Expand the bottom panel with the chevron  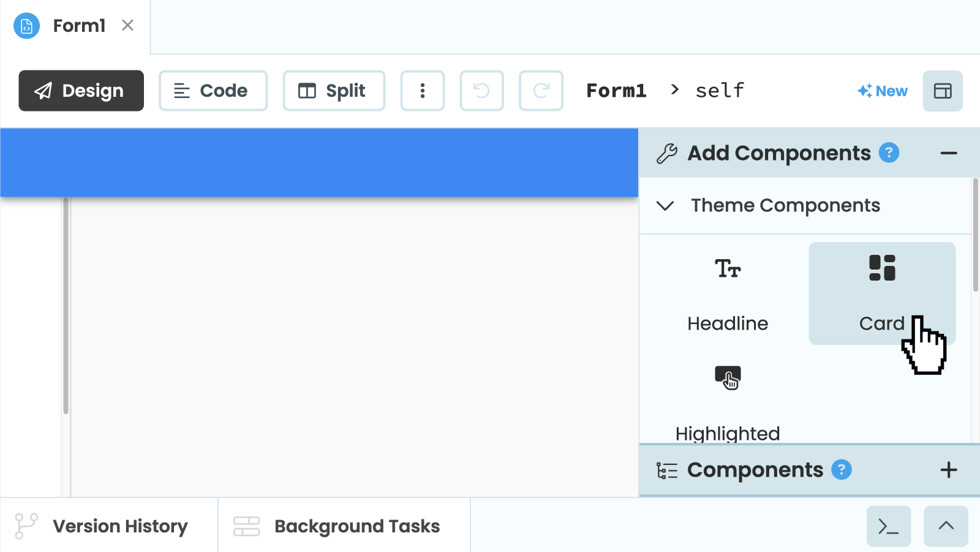[946, 526]
